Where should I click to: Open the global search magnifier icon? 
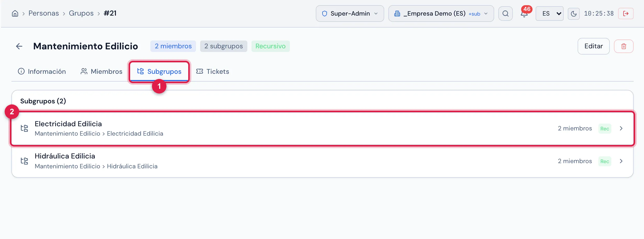505,14
